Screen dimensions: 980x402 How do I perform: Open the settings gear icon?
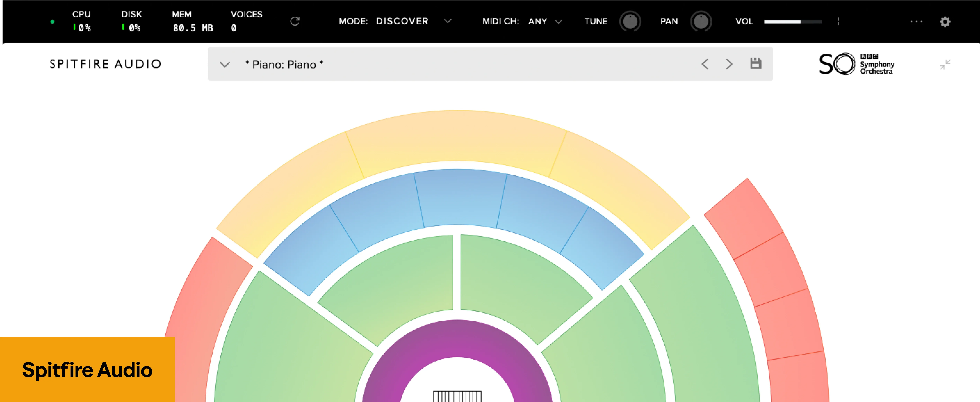pyautogui.click(x=945, y=22)
